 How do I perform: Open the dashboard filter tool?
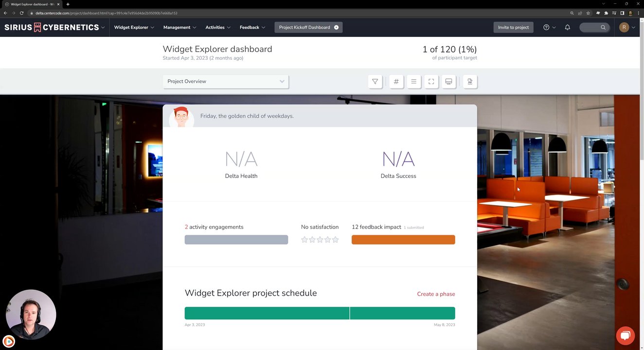tap(375, 82)
